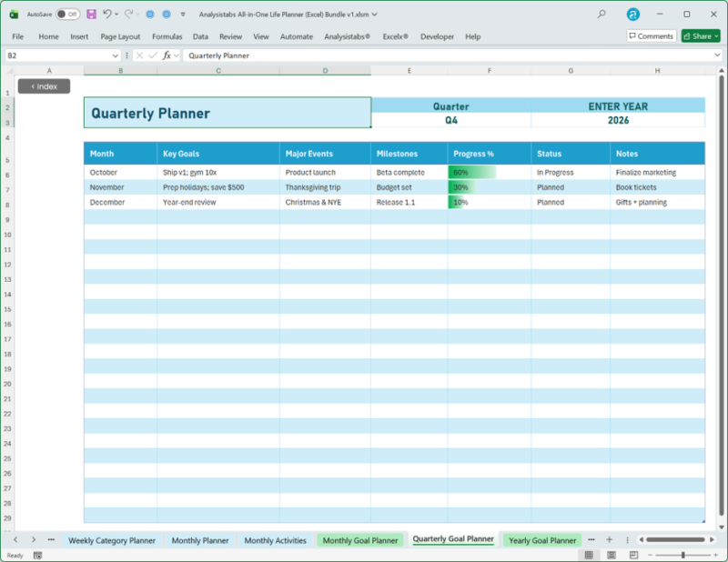Image resolution: width=728 pixels, height=562 pixels.
Task: Click the Normal view icon in status bar
Action: click(x=589, y=553)
